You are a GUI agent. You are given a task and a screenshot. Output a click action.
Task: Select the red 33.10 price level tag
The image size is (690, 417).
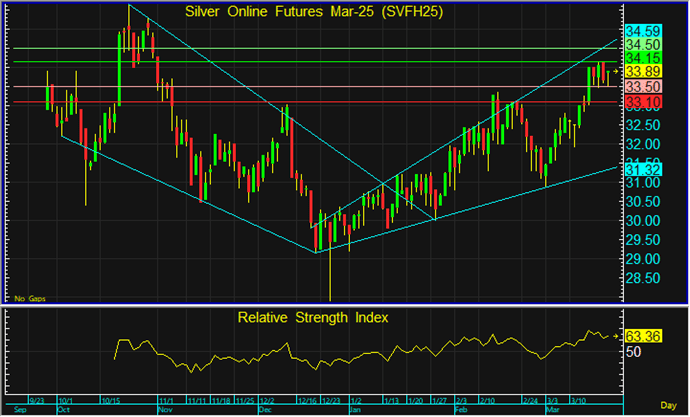click(x=642, y=102)
